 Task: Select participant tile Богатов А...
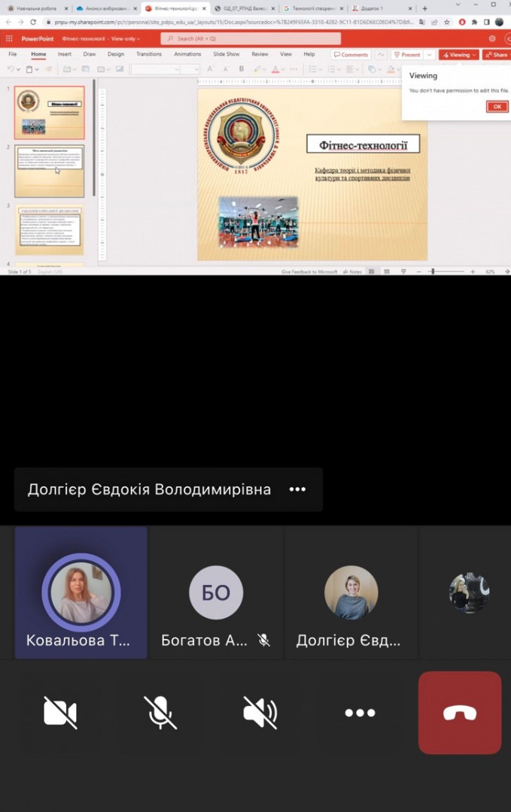[215, 592]
